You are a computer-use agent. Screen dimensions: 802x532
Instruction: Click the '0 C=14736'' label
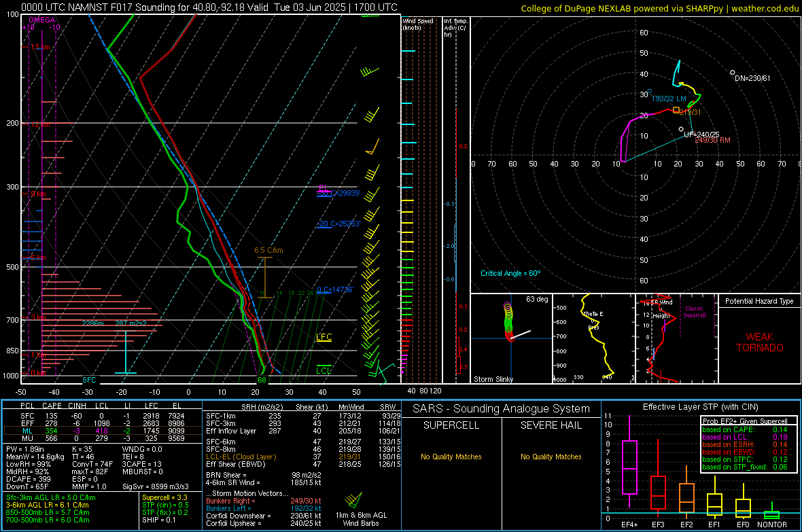pos(335,289)
